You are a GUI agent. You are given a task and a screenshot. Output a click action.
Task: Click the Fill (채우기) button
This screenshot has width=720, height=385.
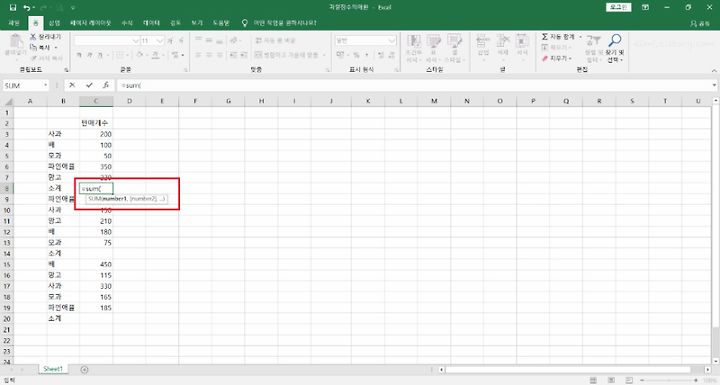click(557, 47)
